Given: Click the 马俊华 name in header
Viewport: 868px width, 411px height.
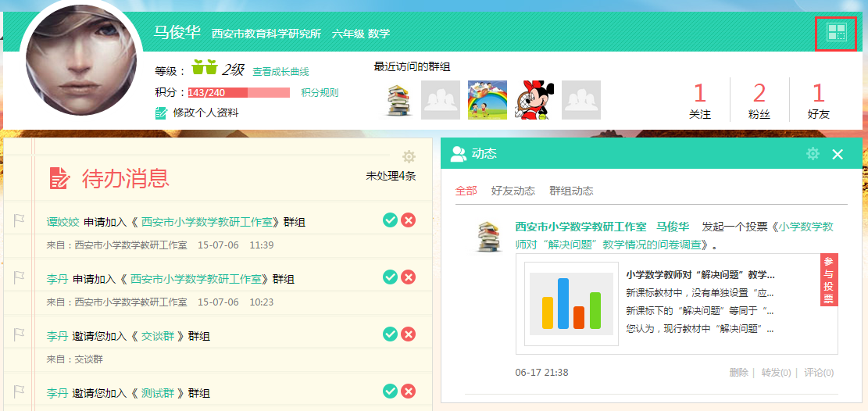Looking at the screenshot, I should [x=177, y=33].
